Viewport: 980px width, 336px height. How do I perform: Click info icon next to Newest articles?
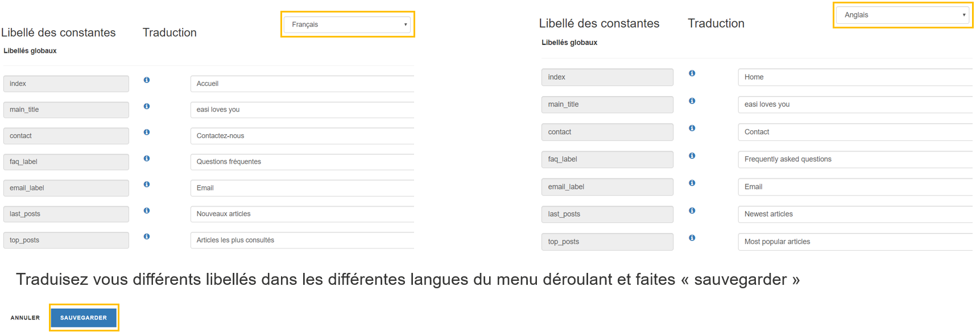tap(692, 210)
